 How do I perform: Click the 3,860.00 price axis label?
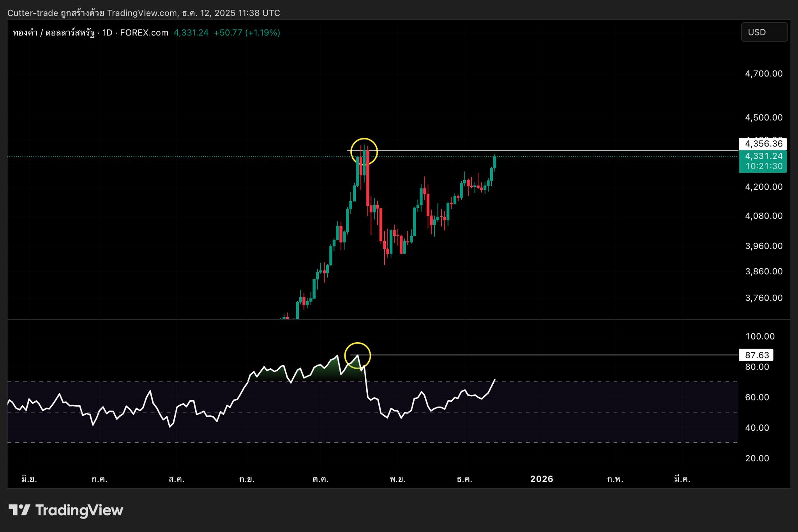764,271
